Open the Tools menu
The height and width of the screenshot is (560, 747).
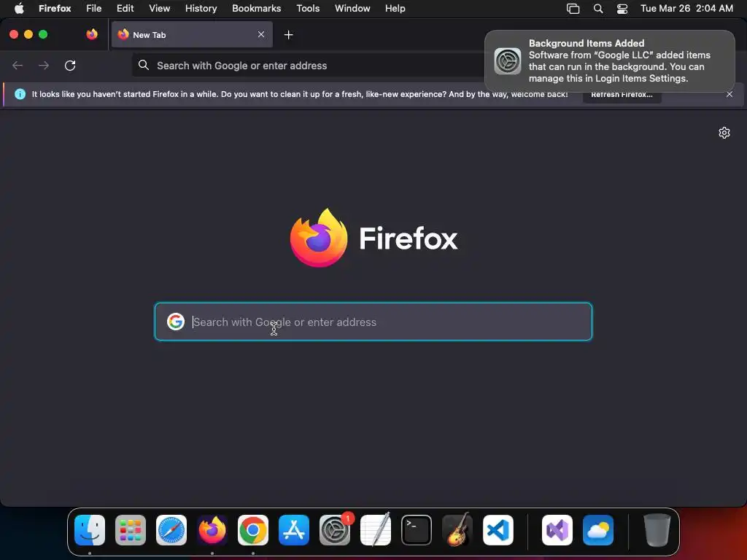pyautogui.click(x=308, y=8)
